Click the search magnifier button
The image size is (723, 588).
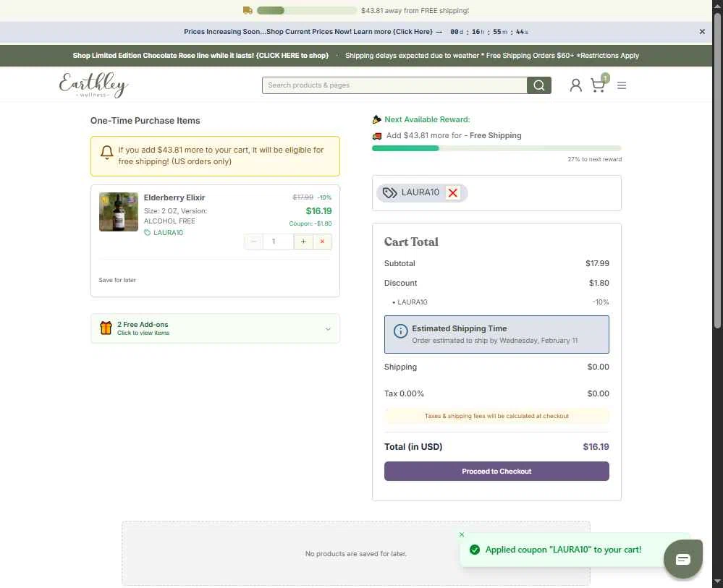[539, 85]
